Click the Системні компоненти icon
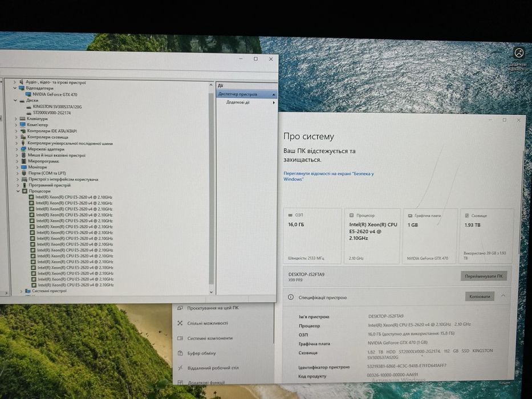Image resolution: width=532 pixels, height=399 pixels. [180, 338]
